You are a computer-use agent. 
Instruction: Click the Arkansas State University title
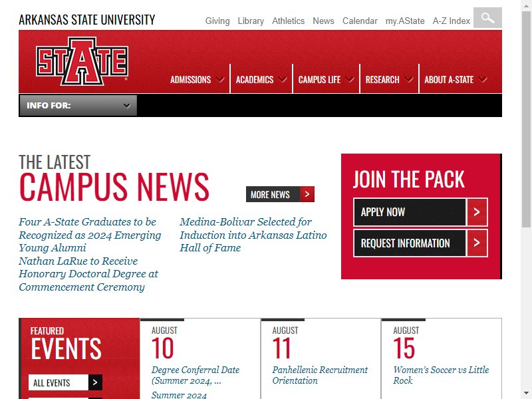(x=87, y=20)
